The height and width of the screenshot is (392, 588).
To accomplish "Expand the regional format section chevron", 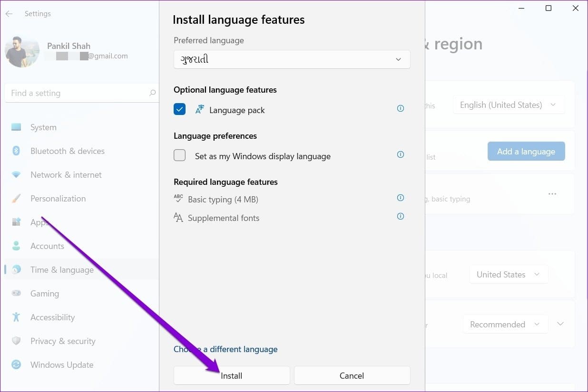I will click(x=560, y=324).
